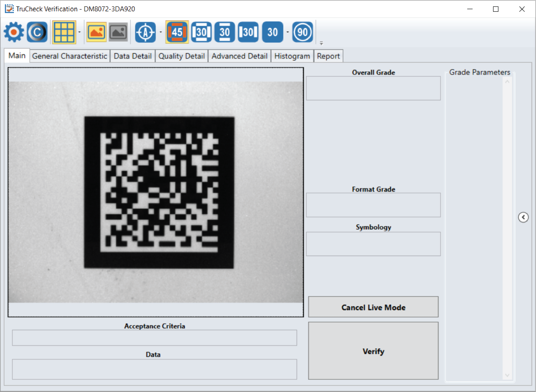Select the color image display icon
The height and width of the screenshot is (392, 536).
coord(96,32)
